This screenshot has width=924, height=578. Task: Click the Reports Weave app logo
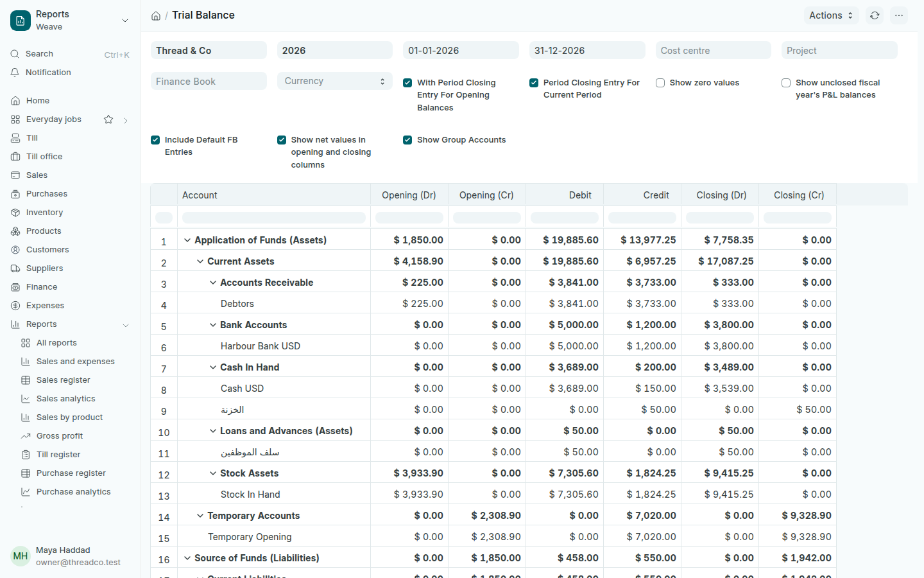(21, 21)
